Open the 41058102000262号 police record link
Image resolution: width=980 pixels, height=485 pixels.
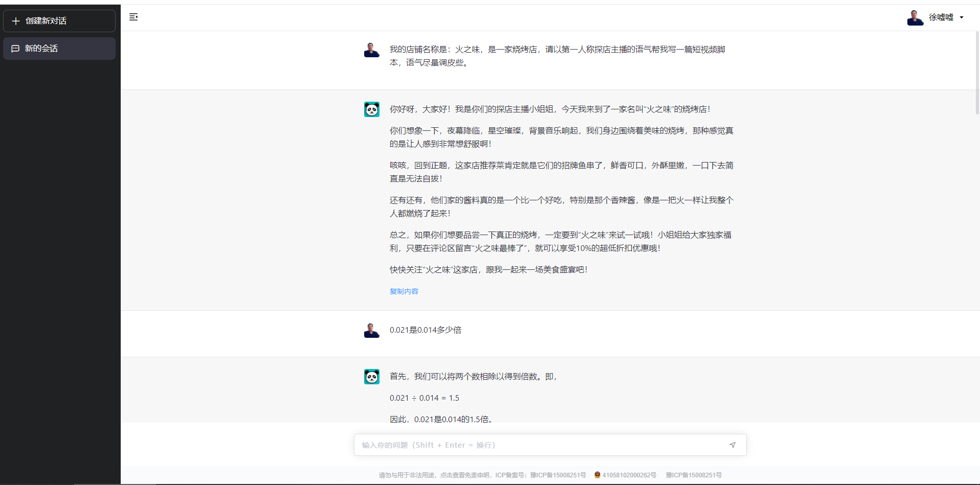coord(629,475)
